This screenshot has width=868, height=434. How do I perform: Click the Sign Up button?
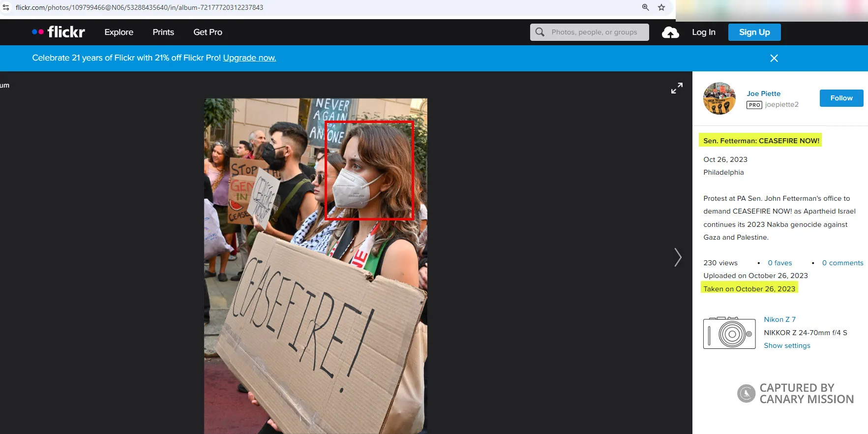pos(754,32)
